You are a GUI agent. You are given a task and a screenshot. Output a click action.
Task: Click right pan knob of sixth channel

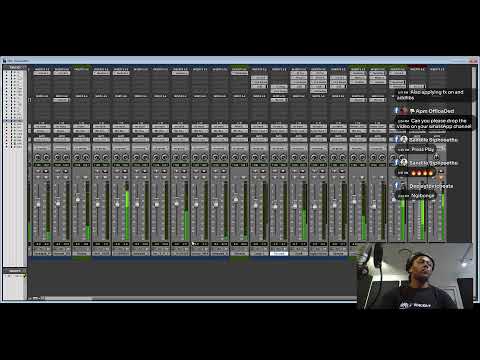[145, 157]
